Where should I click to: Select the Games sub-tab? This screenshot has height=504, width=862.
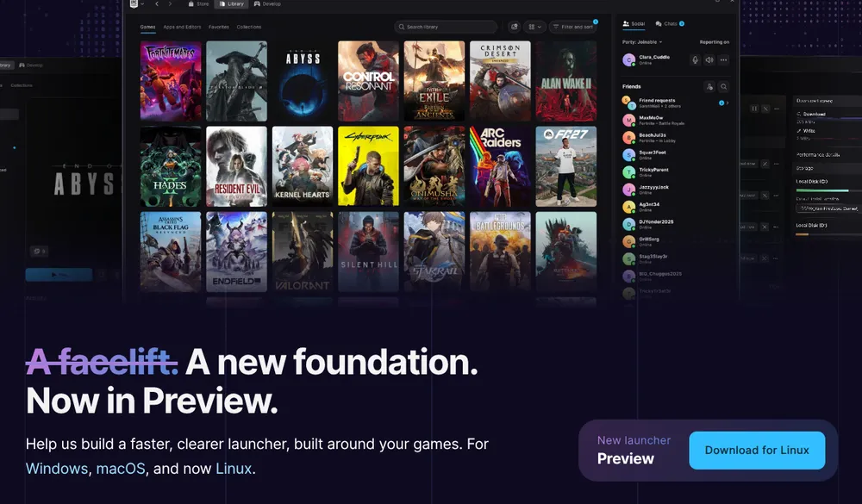point(147,27)
